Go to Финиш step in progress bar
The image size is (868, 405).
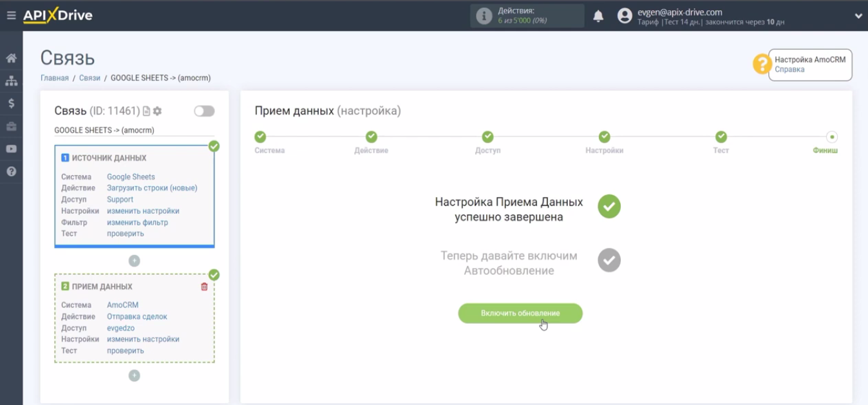coord(832,137)
